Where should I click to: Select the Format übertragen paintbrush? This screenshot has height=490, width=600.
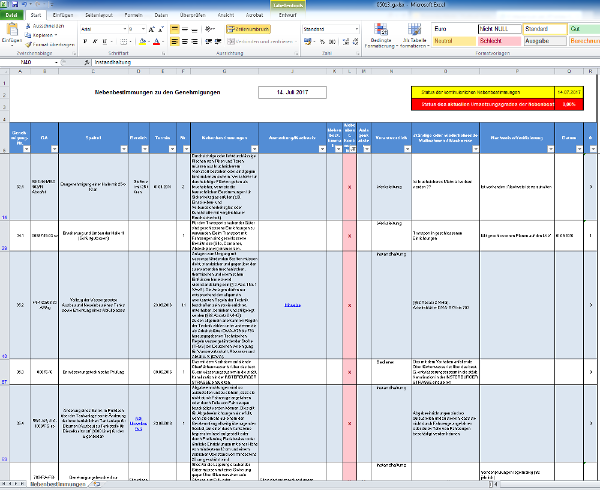pos(29,45)
